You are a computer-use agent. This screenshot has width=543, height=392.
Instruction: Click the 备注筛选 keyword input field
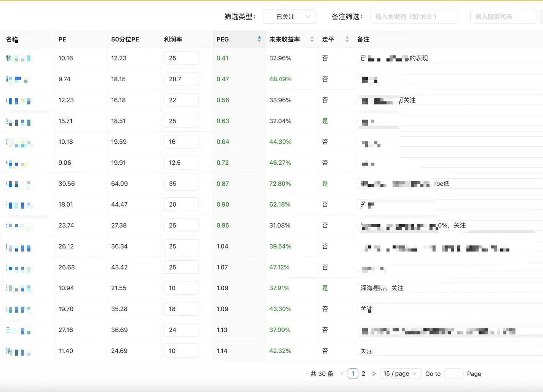tap(414, 16)
